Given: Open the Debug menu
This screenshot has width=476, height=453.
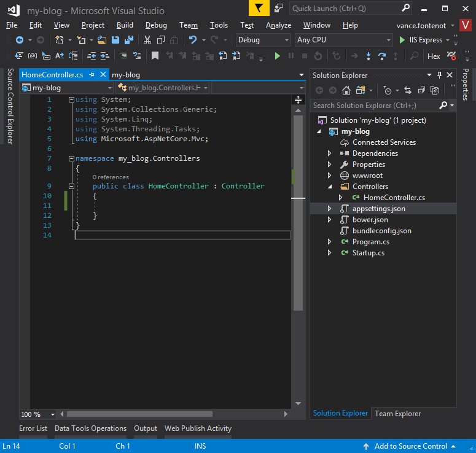Looking at the screenshot, I should [156, 25].
